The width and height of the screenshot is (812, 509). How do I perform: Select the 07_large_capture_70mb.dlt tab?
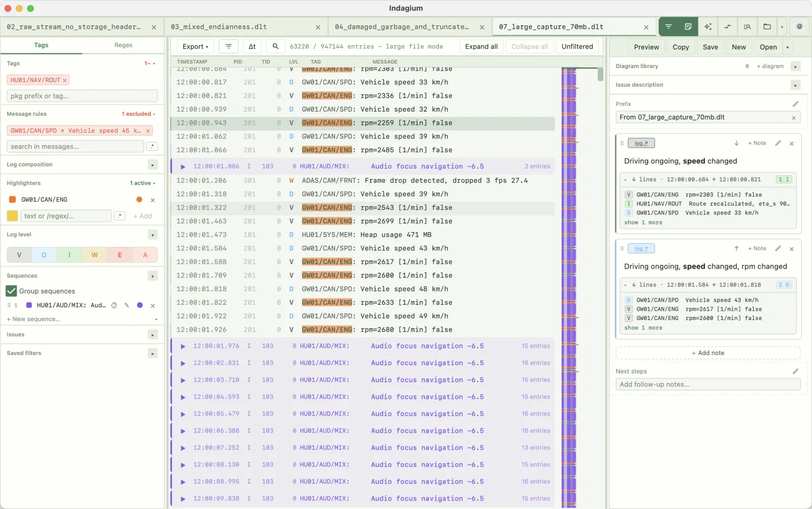click(x=551, y=27)
